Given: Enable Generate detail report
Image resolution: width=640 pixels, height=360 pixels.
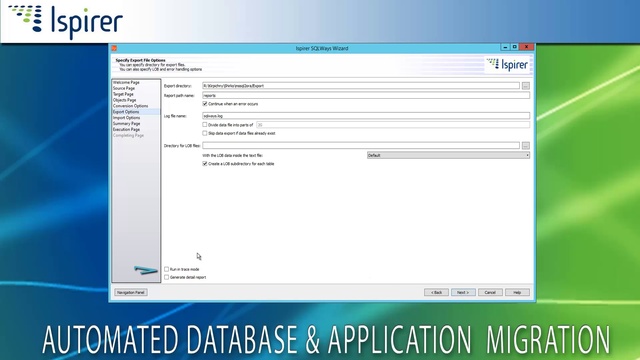Looking at the screenshot, I should (x=167, y=278).
